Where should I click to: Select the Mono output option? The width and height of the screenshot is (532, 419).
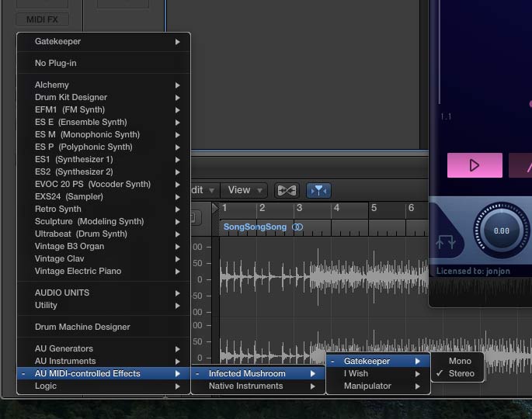point(460,361)
